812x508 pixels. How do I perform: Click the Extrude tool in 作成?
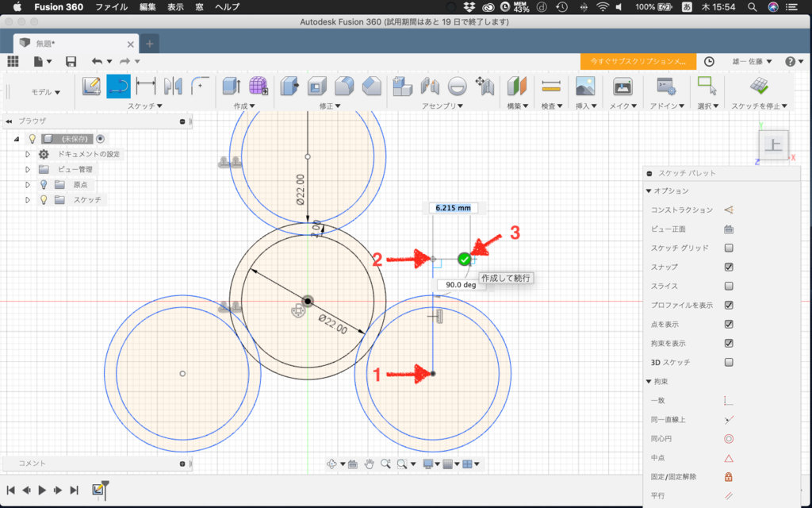coord(231,86)
